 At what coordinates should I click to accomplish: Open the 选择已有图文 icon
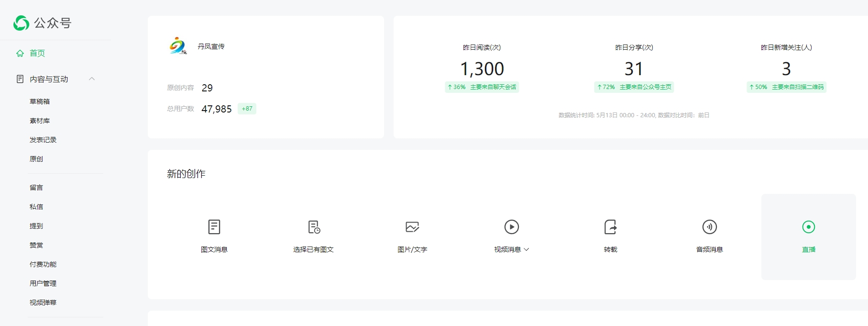coord(314,227)
